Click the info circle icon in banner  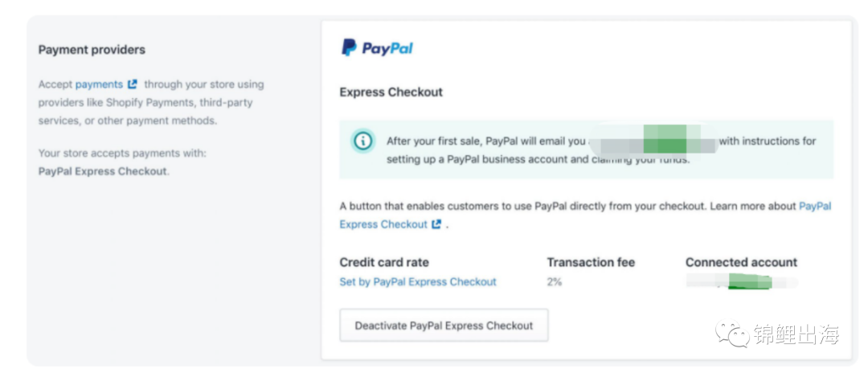click(x=363, y=141)
